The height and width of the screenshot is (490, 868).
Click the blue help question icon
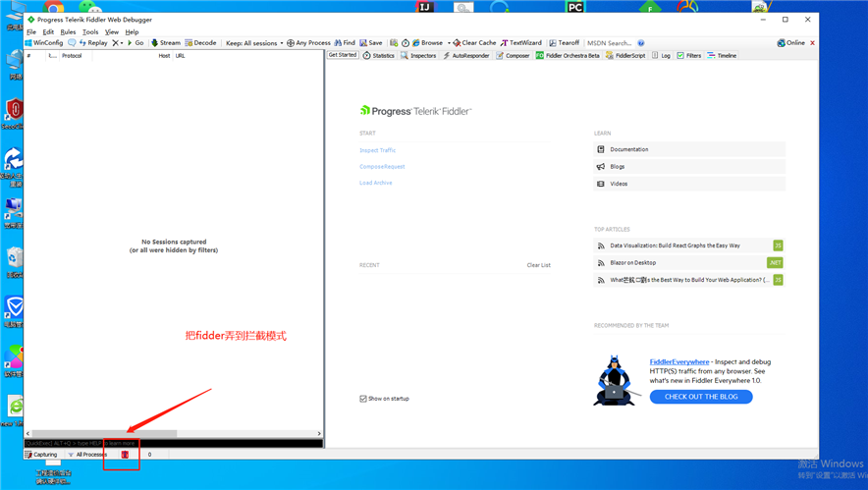coord(641,42)
